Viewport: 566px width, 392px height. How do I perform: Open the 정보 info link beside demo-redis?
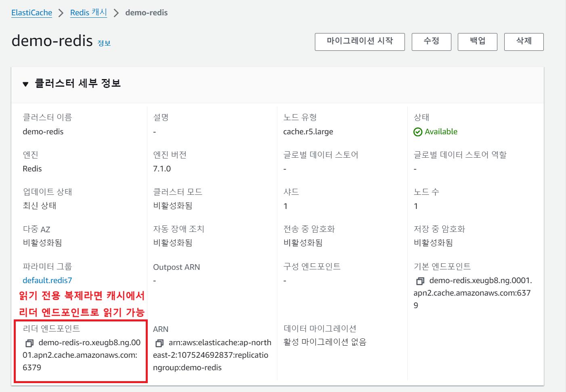pyautogui.click(x=104, y=43)
